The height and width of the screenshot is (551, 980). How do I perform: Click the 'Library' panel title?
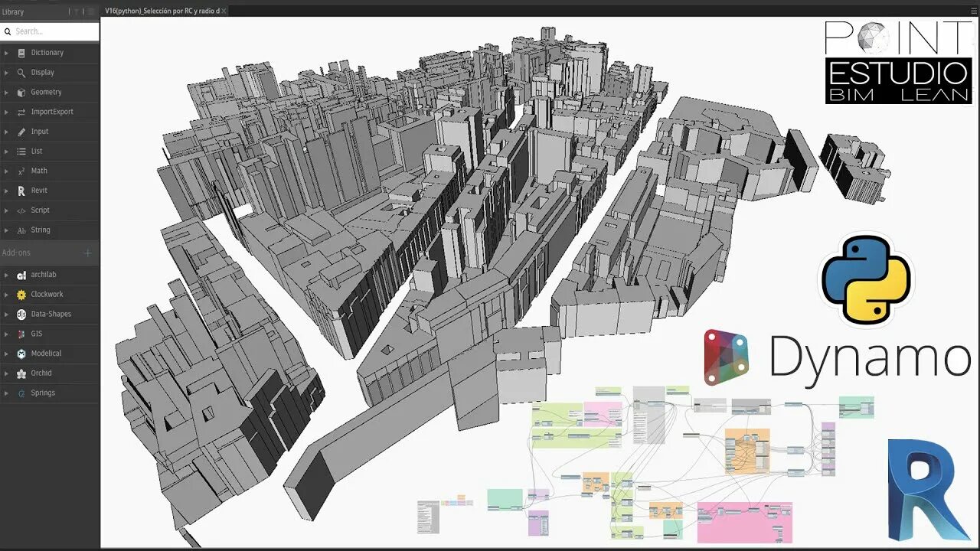coord(13,11)
